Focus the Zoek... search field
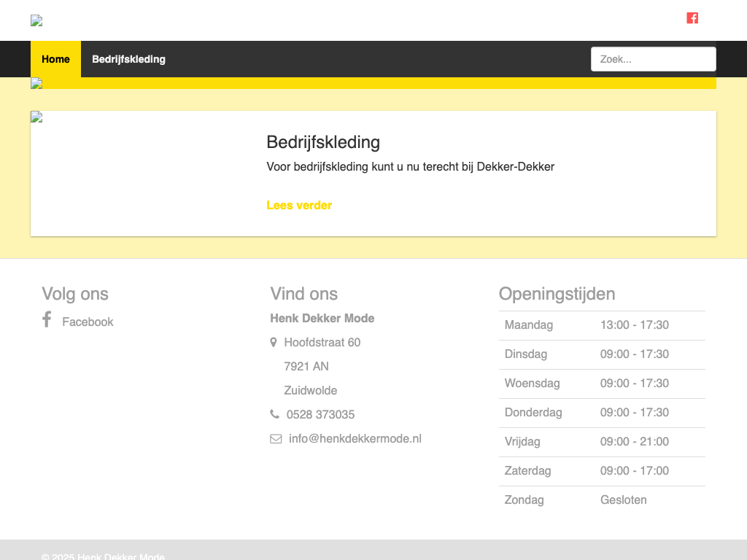The image size is (747, 560). coord(653,59)
